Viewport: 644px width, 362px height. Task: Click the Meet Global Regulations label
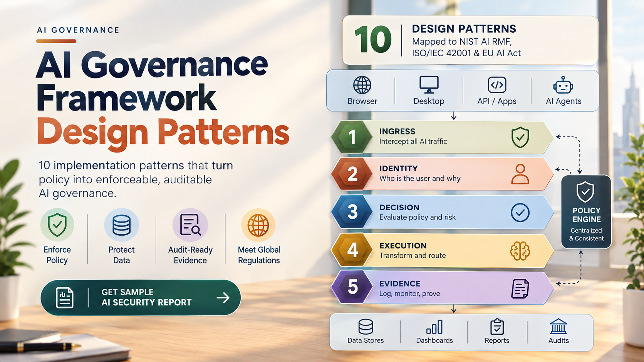[259, 255]
